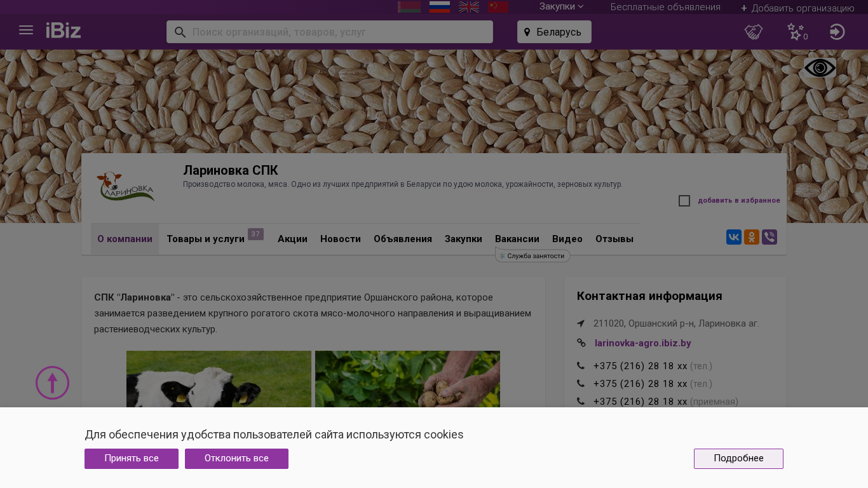Check добавить в избранное checkbox
This screenshot has height=488, width=868.
tap(684, 201)
